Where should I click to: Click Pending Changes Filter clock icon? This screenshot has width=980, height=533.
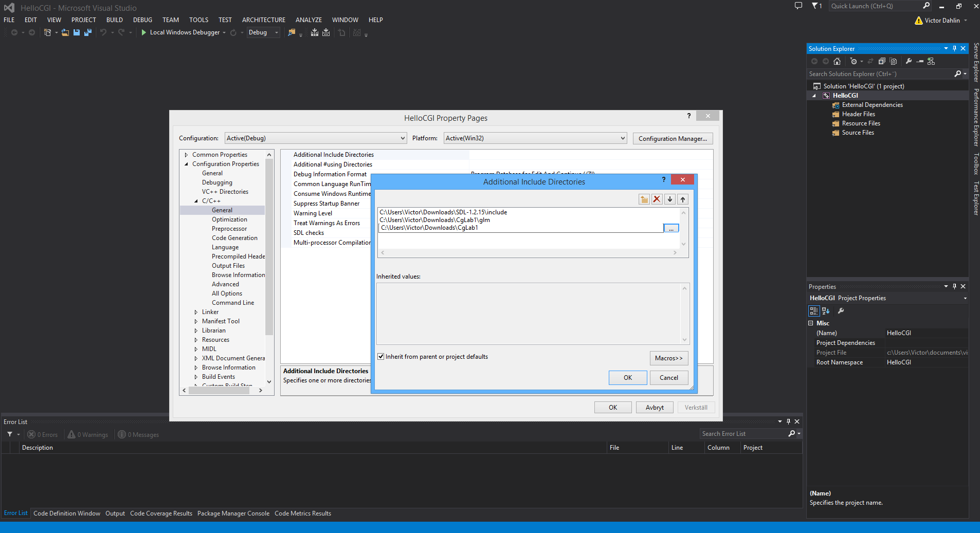(x=854, y=61)
